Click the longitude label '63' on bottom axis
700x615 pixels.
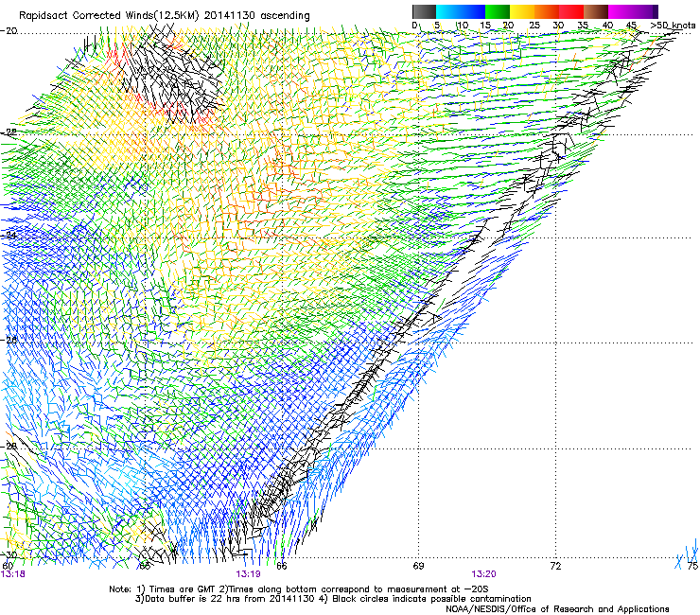coord(144,567)
